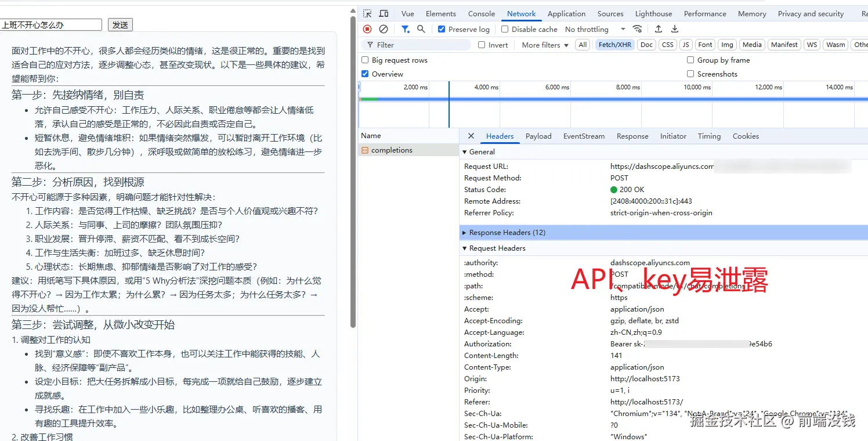This screenshot has width=868, height=441.
Task: Enable Big request rows
Action: click(365, 60)
